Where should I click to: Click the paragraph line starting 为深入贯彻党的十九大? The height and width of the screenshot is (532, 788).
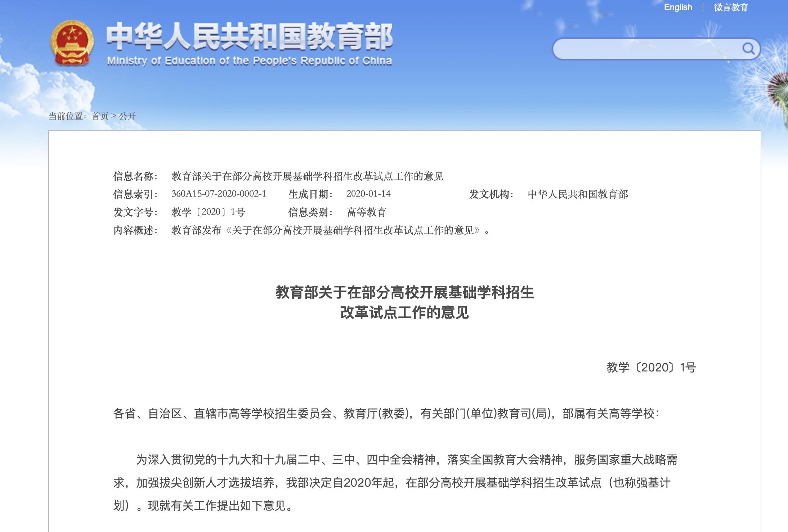tap(407, 460)
